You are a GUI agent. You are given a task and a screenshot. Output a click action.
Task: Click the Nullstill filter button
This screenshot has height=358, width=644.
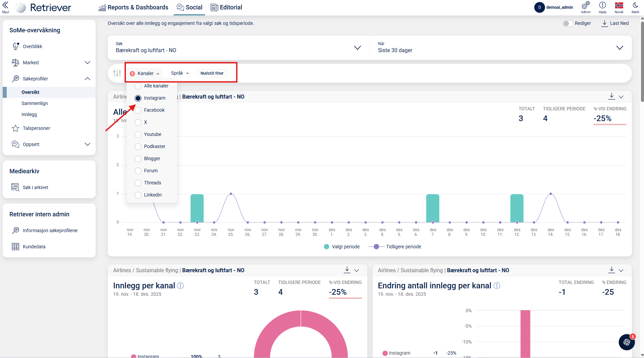pyautogui.click(x=212, y=73)
